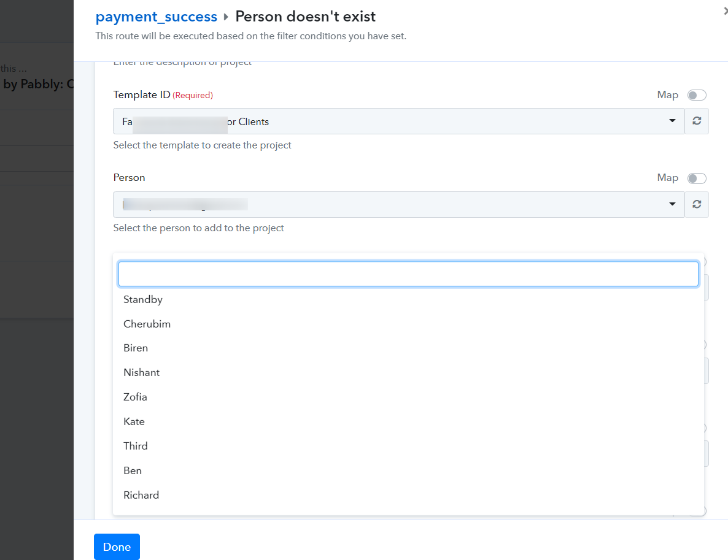Close the route panel with the X
Screen dimensions: 728x560
coord(725,10)
